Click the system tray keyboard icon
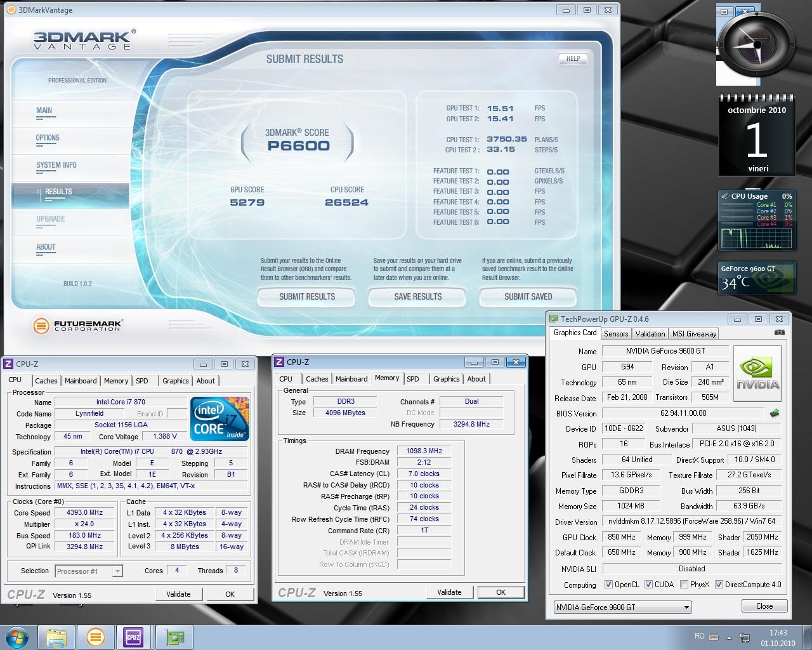This screenshot has height=650, width=812. 714,637
